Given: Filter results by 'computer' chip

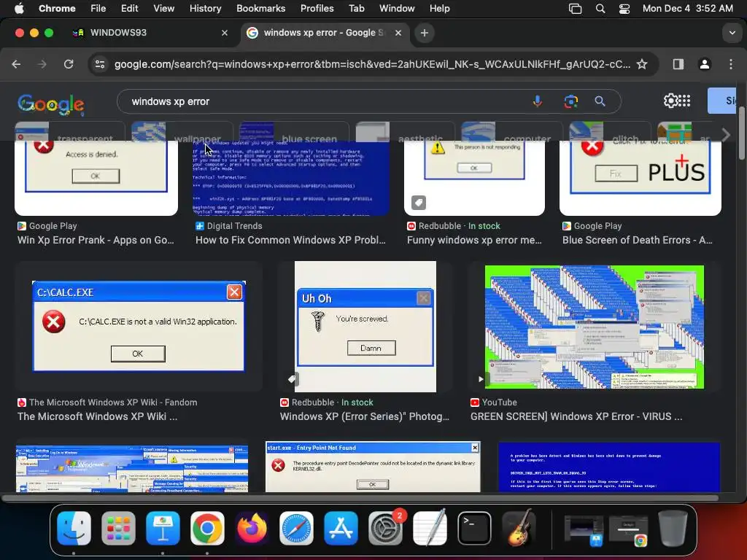Looking at the screenshot, I should point(512,132).
